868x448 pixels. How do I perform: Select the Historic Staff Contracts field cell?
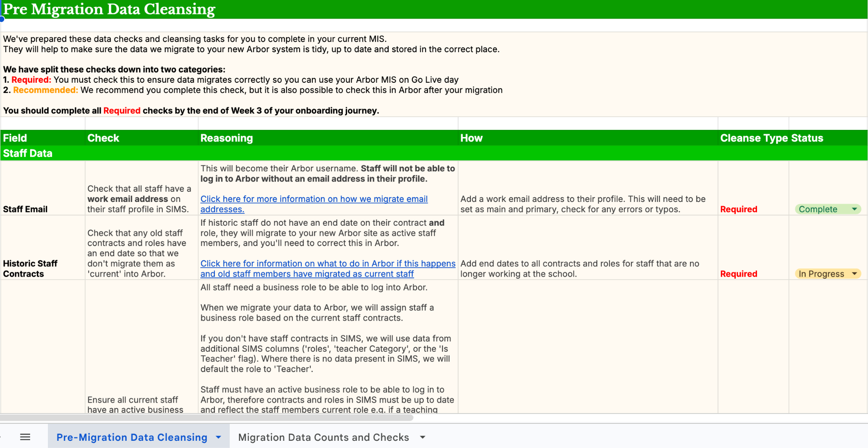click(42, 248)
